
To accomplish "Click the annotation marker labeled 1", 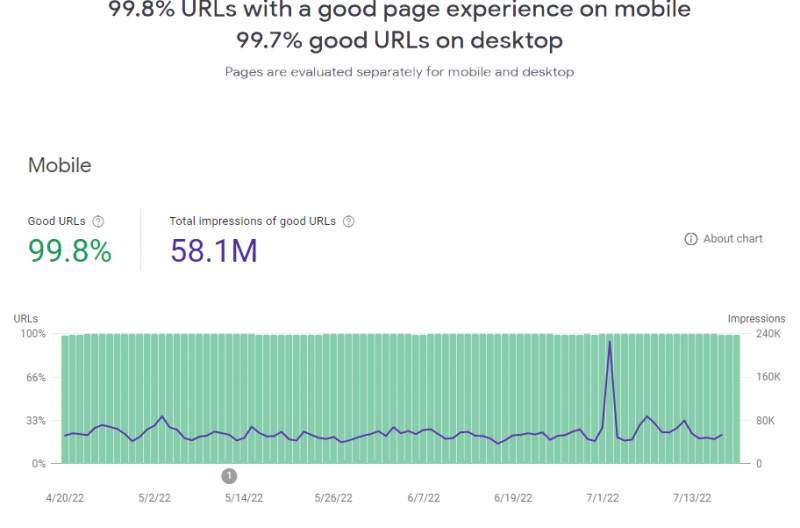I will coord(229,475).
